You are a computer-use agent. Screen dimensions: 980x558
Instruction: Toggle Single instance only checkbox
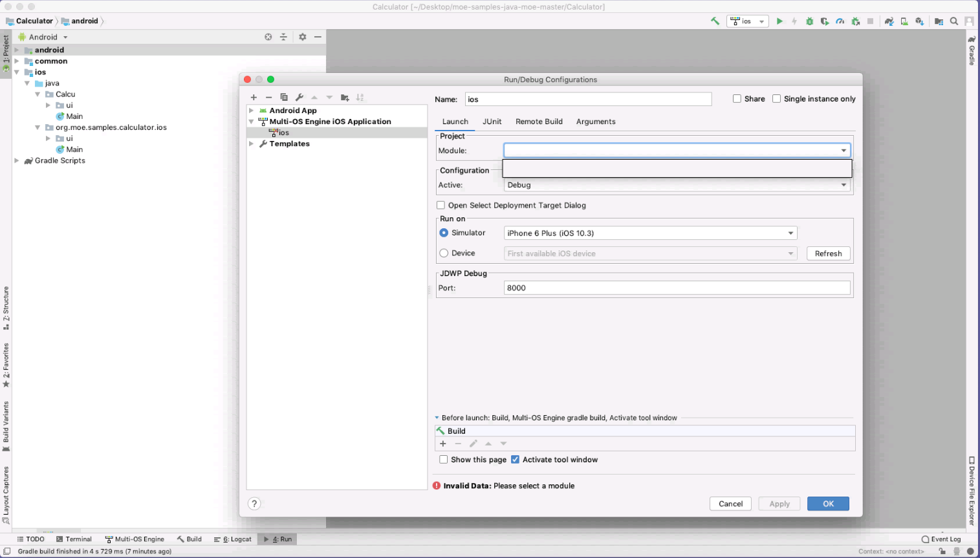pyautogui.click(x=776, y=99)
